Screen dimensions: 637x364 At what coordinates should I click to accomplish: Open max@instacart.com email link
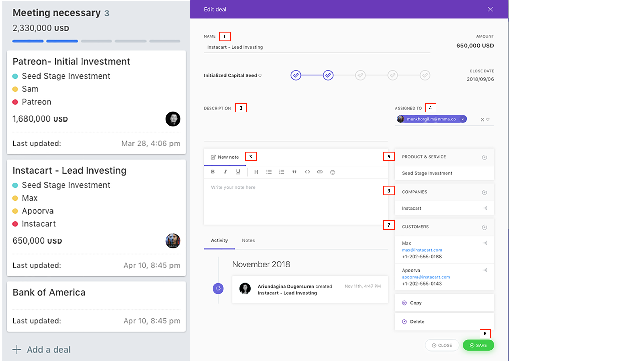pos(422,250)
